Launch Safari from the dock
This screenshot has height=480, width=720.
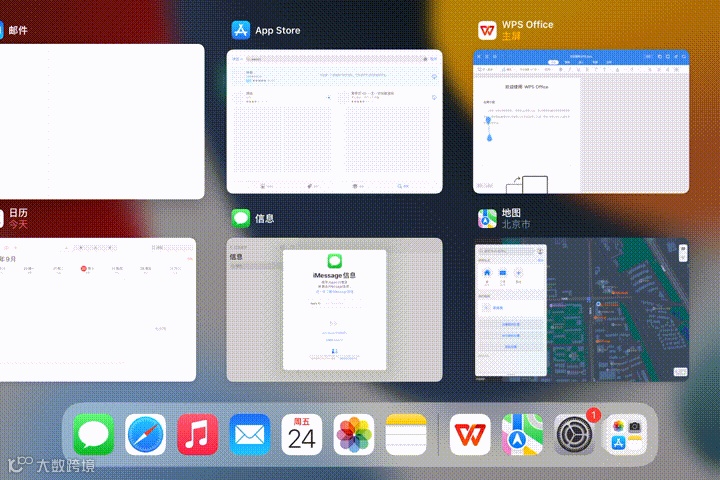click(x=146, y=434)
